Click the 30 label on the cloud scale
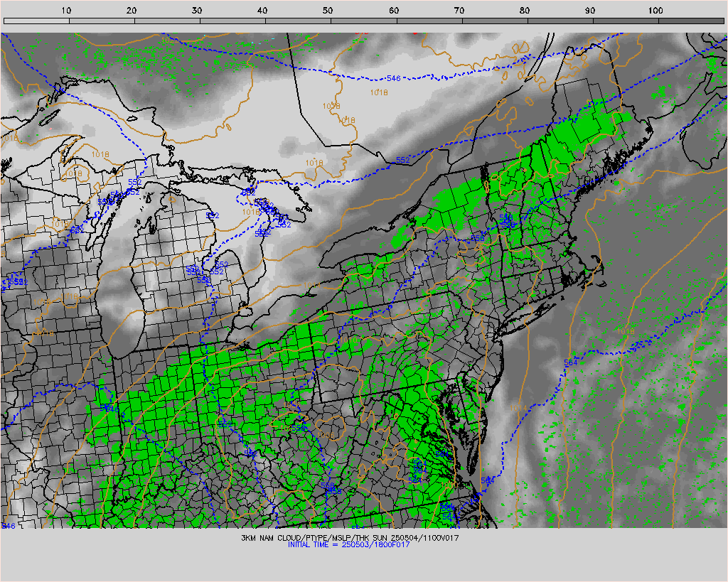Viewport: 728px width, 582px height. (x=197, y=11)
